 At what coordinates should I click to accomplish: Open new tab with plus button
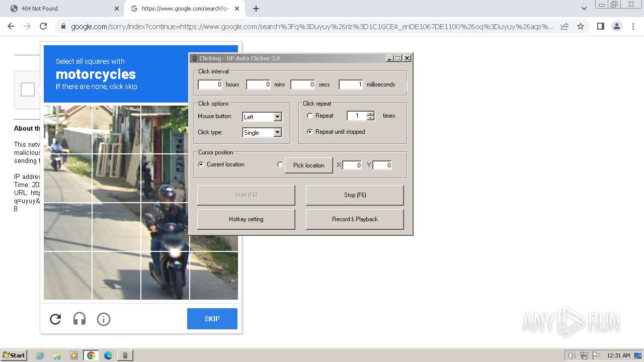click(256, 9)
